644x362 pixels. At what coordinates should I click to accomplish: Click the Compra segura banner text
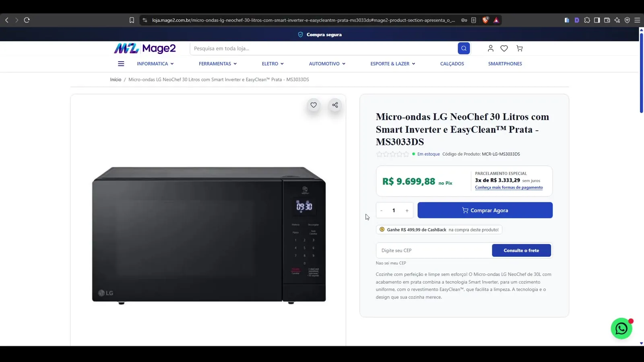[x=324, y=35]
